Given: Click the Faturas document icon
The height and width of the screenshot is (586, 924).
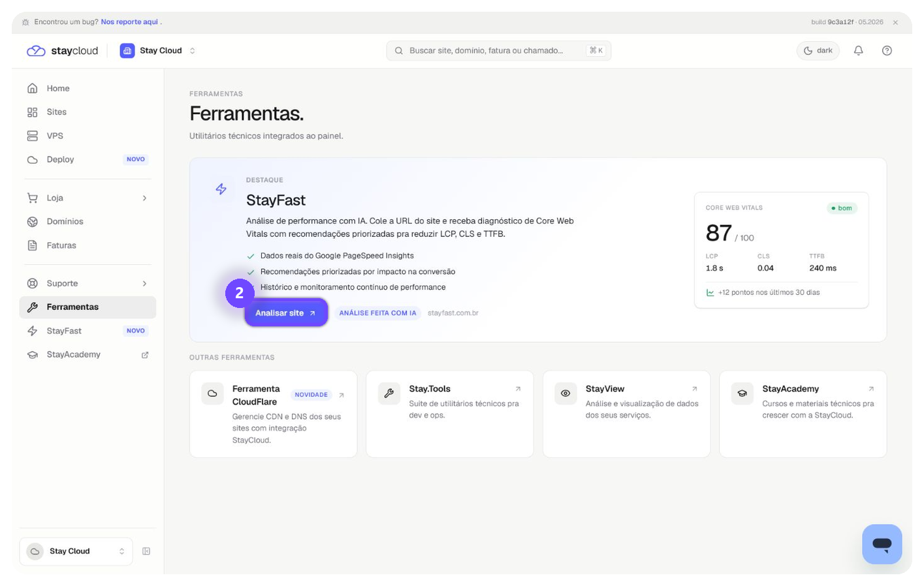Looking at the screenshot, I should point(32,245).
